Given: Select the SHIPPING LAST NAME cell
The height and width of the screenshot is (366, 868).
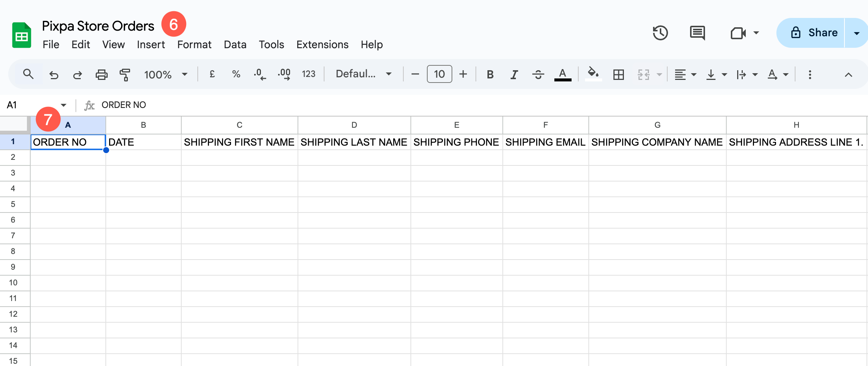Looking at the screenshot, I should pyautogui.click(x=354, y=142).
